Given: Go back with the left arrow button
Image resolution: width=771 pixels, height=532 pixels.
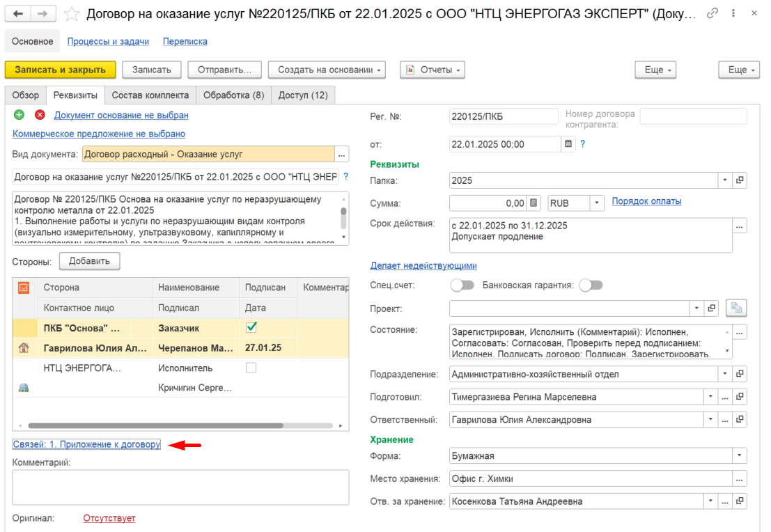Looking at the screenshot, I should pyautogui.click(x=18, y=14).
